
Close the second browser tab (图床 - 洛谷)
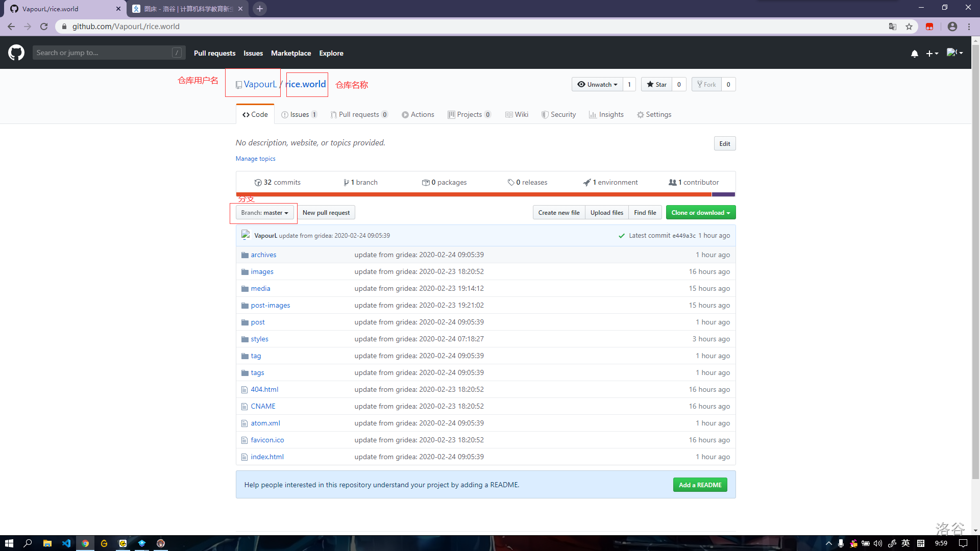[x=240, y=9]
